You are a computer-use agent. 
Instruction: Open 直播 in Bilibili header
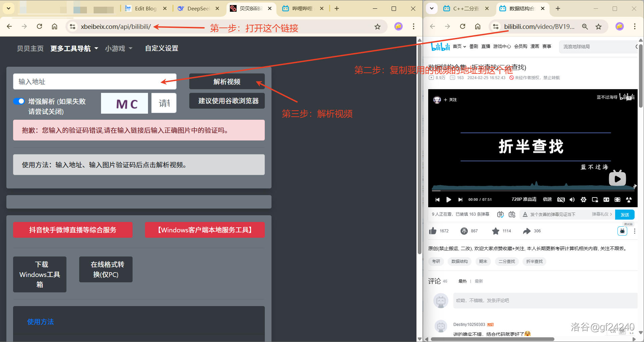click(x=486, y=46)
